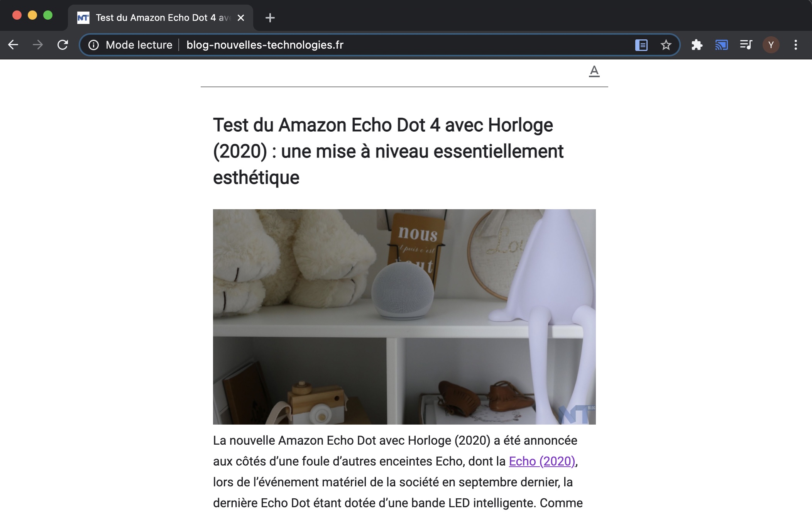Open the media controls playlist icon
The height and width of the screenshot is (518, 812).
click(746, 45)
